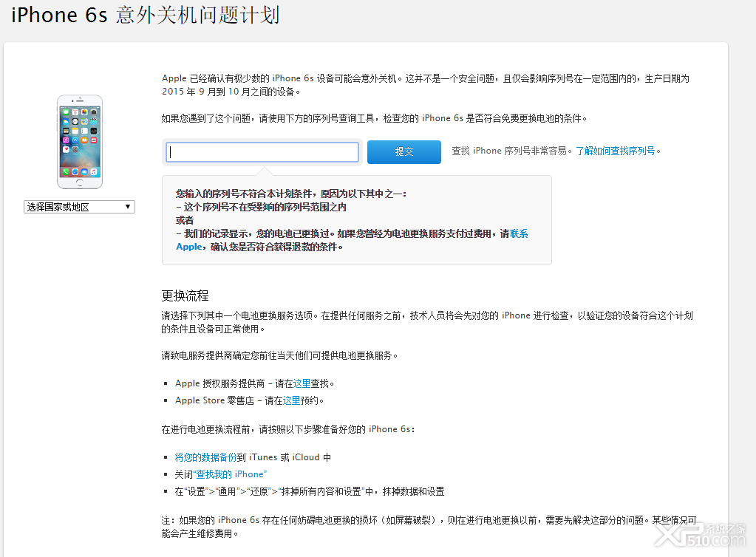Click the line 在“设置”>“通用”>“还原”
Screen dimensions: 756x557
tap(310, 491)
